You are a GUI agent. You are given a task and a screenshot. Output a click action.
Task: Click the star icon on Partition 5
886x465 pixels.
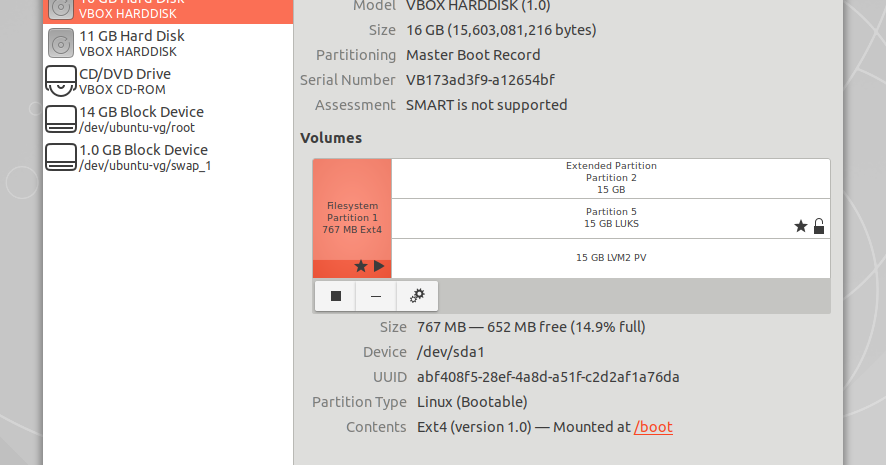point(801,227)
